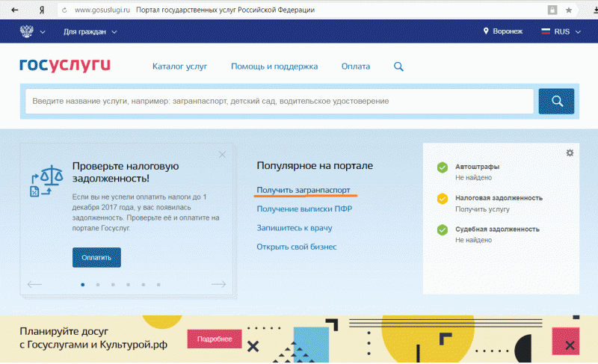This screenshot has height=364, width=598.
Task: Go to previous banner slide arrow
Action: [34, 284]
